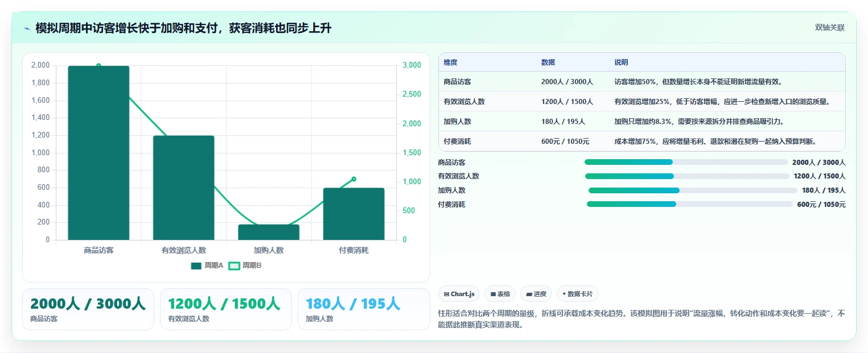Click the table cell starting with 有效浏览增加25%
The height and width of the screenshot is (353, 868).
tap(727, 102)
